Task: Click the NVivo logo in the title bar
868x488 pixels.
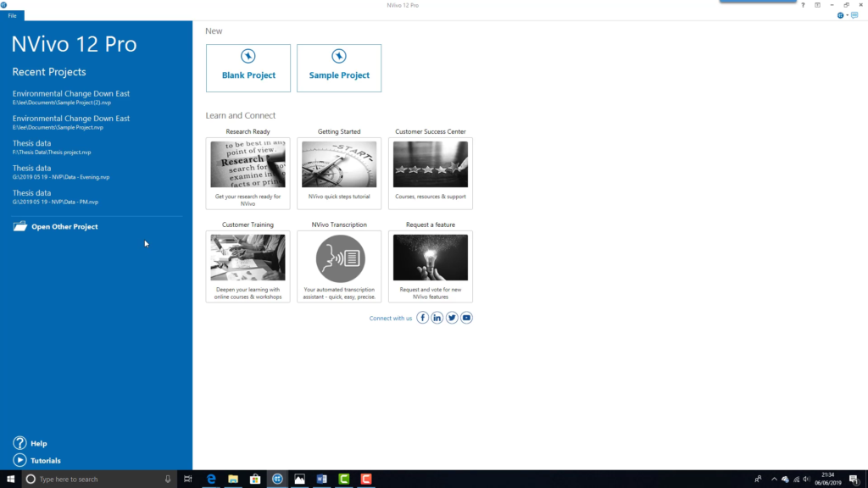Action: click(4, 5)
